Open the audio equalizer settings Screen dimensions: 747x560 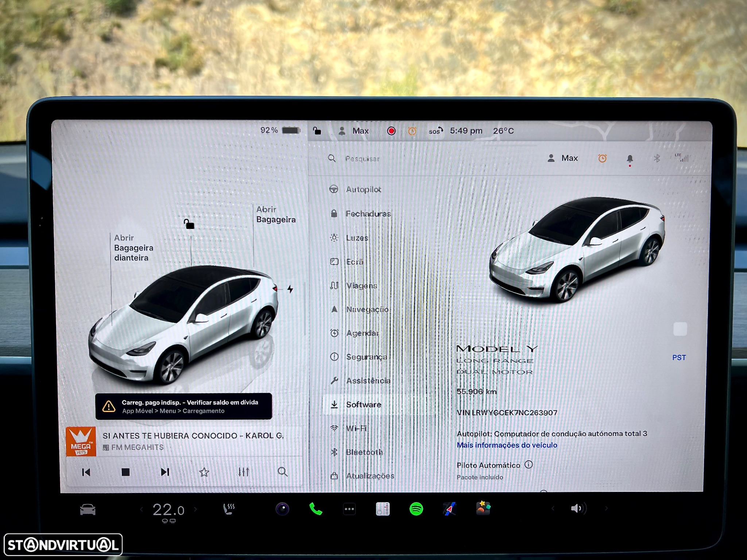243,472
